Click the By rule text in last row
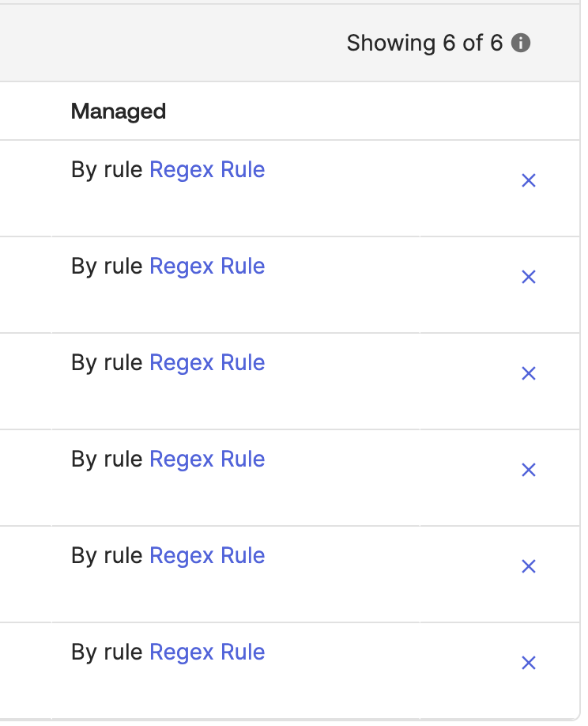Screen dimensions: 588x726 107,652
